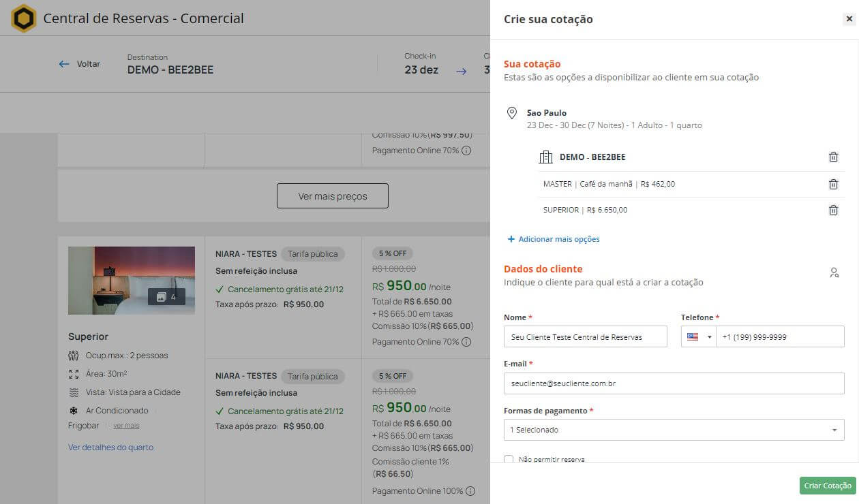Check the Não permitir reserva checkbox

click(x=509, y=459)
